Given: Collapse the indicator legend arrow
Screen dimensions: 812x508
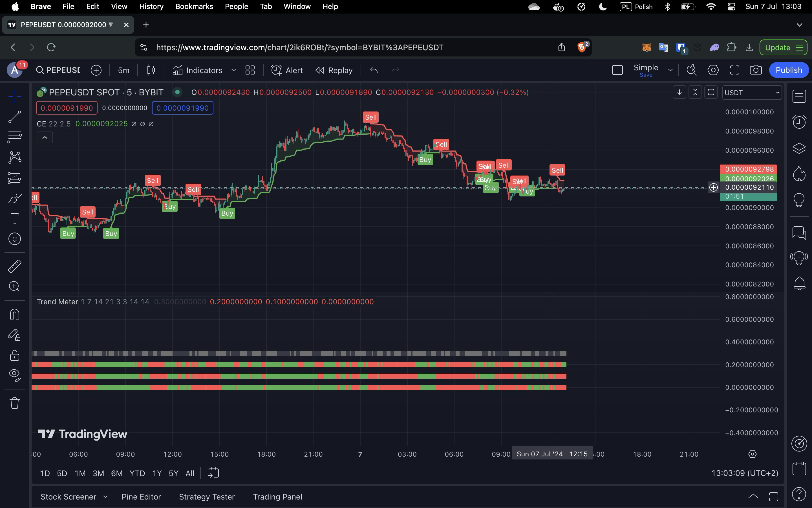Looking at the screenshot, I should [45, 137].
